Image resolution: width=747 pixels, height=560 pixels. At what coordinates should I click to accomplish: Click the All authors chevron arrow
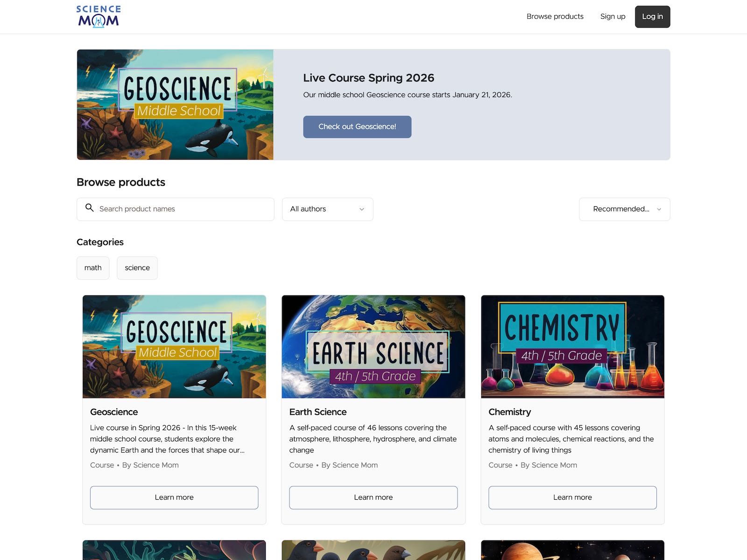[x=362, y=210]
